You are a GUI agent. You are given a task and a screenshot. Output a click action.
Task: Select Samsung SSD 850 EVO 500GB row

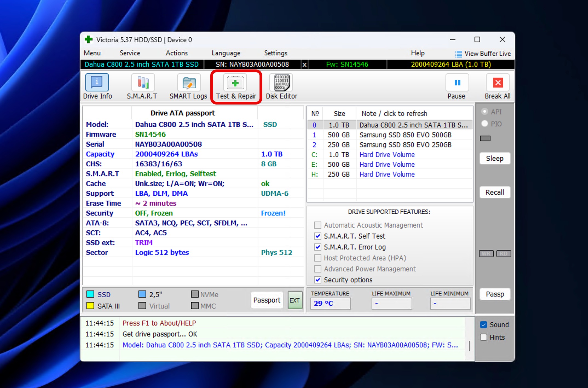tap(390, 135)
